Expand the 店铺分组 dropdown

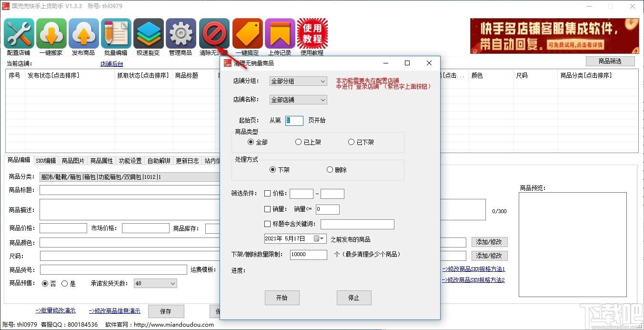pyautogui.click(x=298, y=81)
